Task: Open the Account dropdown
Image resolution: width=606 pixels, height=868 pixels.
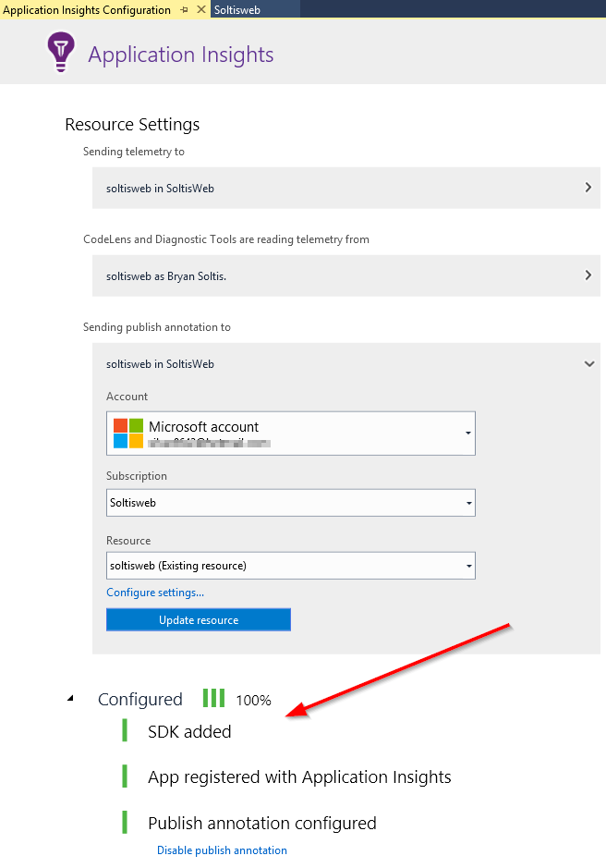Action: coord(467,433)
